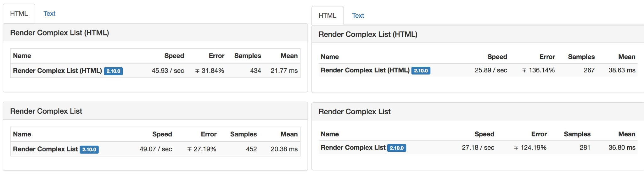Click 2.10.0 badge in the 25.89 / sec row
Viewport: 644px width, 175px height.
(421, 71)
